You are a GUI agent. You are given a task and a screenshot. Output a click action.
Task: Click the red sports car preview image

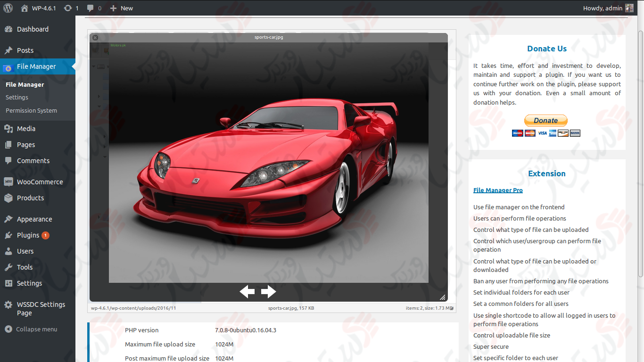pos(268,163)
